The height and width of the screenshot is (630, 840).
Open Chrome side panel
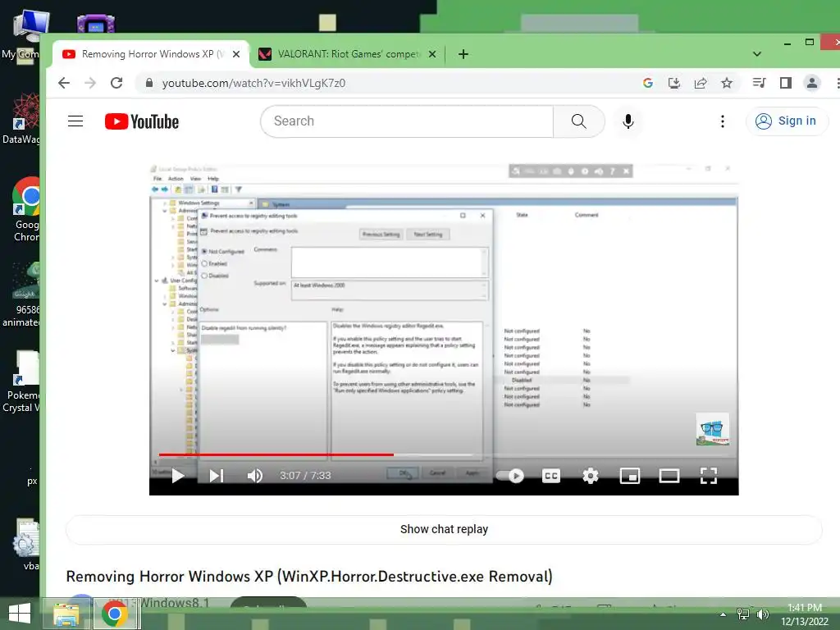click(x=785, y=83)
